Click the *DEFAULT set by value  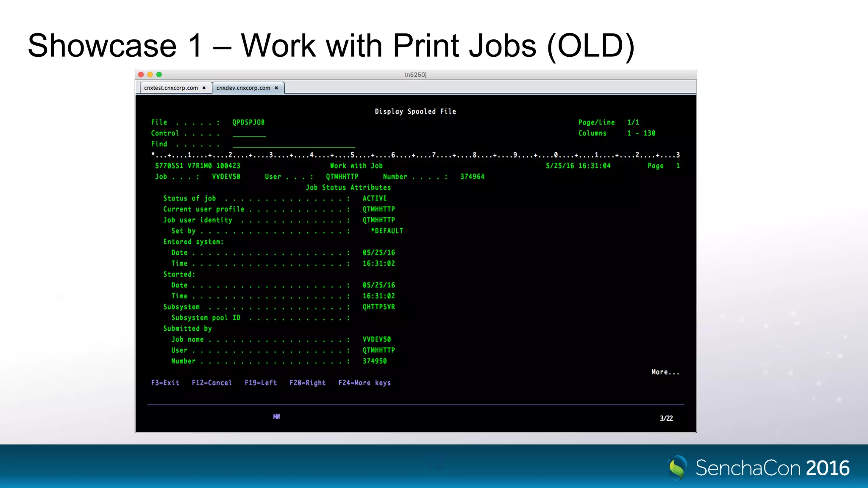[x=387, y=231]
